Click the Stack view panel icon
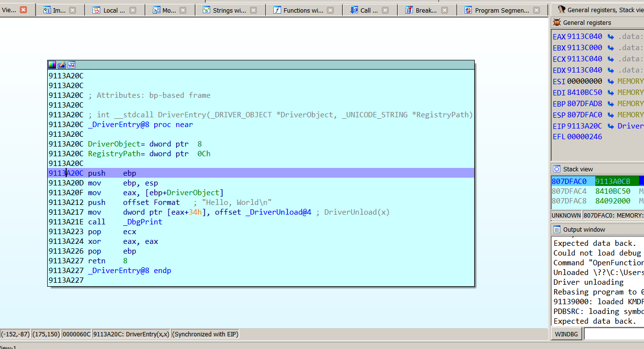The width and height of the screenshot is (644, 349). (x=557, y=169)
